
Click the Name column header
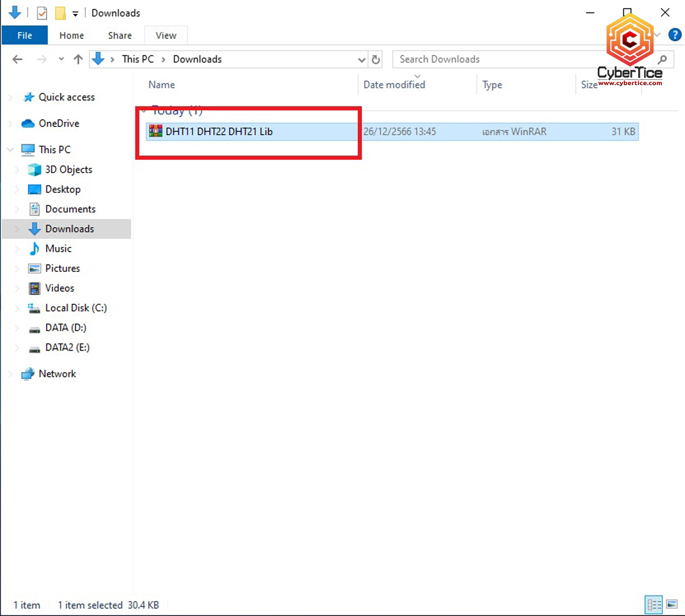point(162,85)
